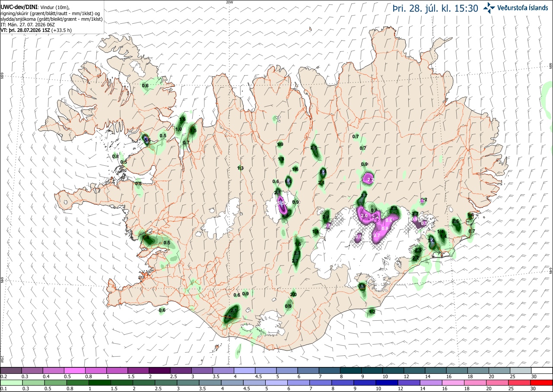Click the 'slydda/snjókoma' legend description line
553x392 pixels.
[x=51, y=19]
